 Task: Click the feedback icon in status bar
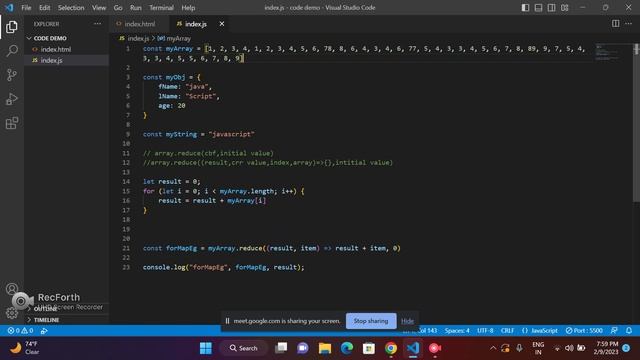614,330
